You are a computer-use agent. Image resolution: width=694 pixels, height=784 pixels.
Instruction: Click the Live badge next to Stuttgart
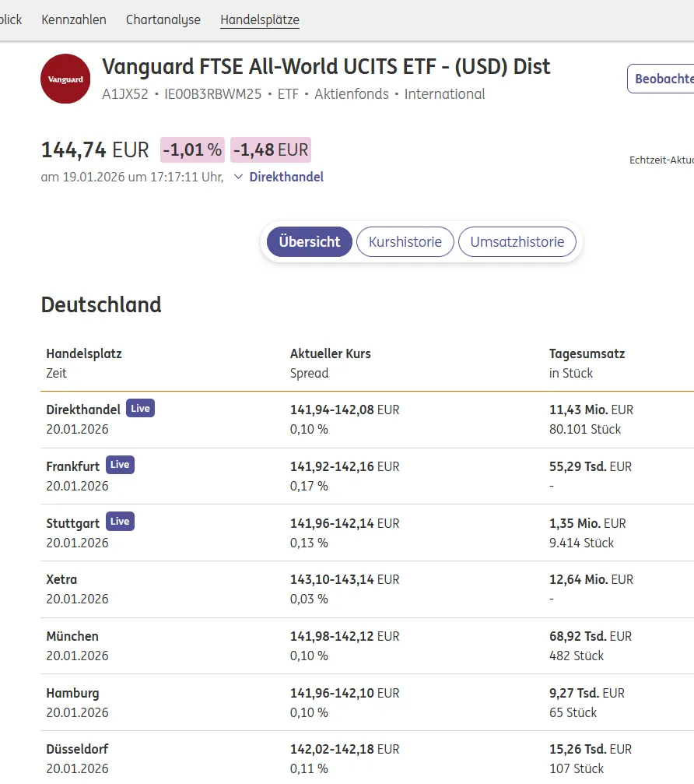click(x=120, y=522)
